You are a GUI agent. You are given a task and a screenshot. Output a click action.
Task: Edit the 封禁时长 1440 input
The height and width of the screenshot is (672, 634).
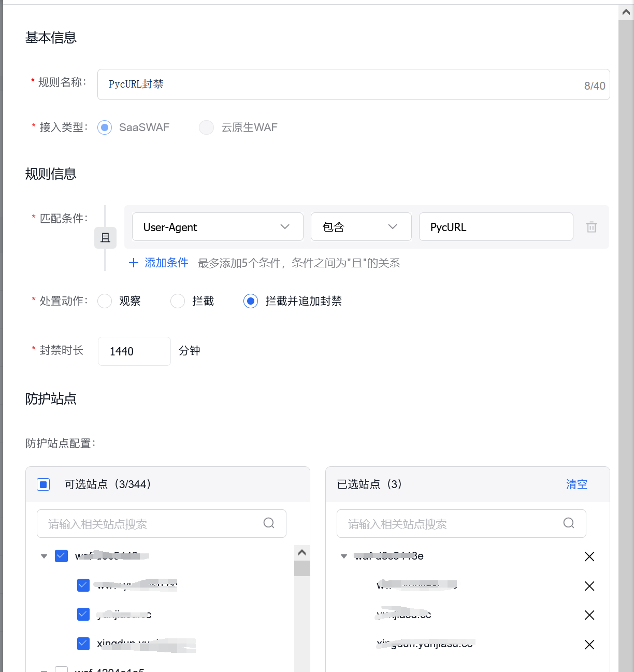click(x=134, y=351)
